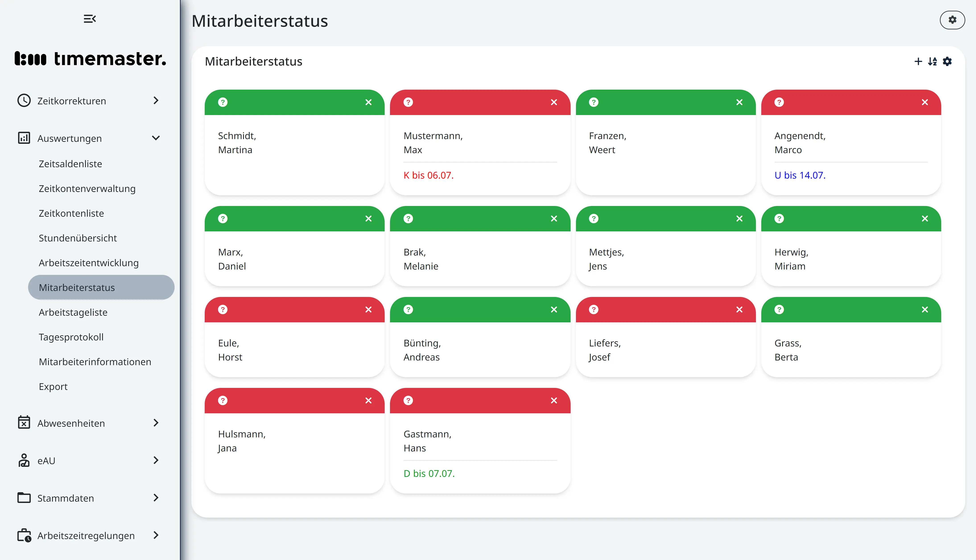Image resolution: width=976 pixels, height=560 pixels.
Task: Click the timemaster logo
Action: pyautogui.click(x=90, y=58)
